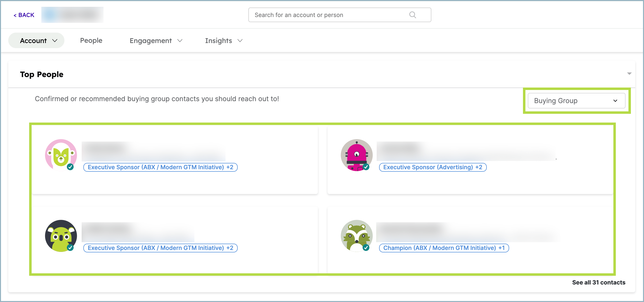Click verified checkmark badge on koala avatar

[70, 248]
